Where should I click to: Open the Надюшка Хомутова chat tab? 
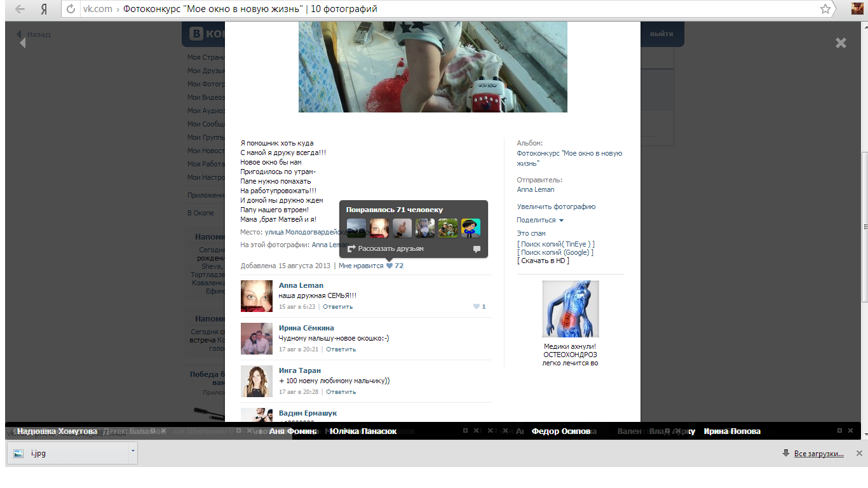[x=57, y=431]
